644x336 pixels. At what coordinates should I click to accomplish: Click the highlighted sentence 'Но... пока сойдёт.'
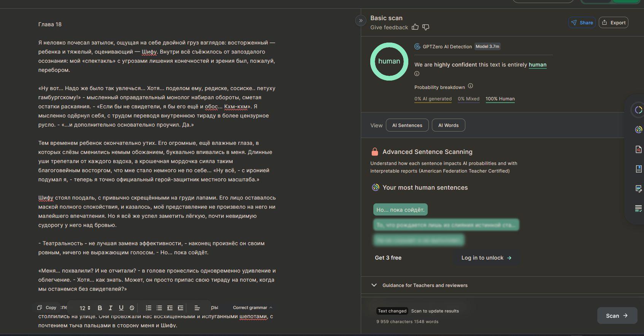400,210
